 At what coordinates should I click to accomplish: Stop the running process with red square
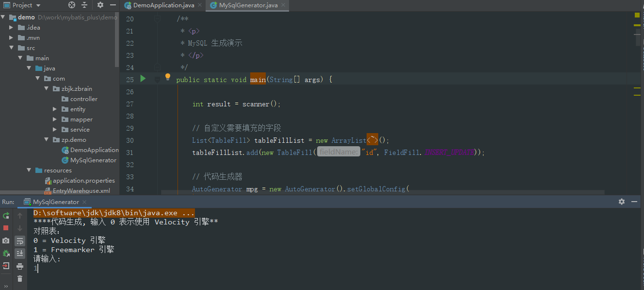click(x=6, y=228)
